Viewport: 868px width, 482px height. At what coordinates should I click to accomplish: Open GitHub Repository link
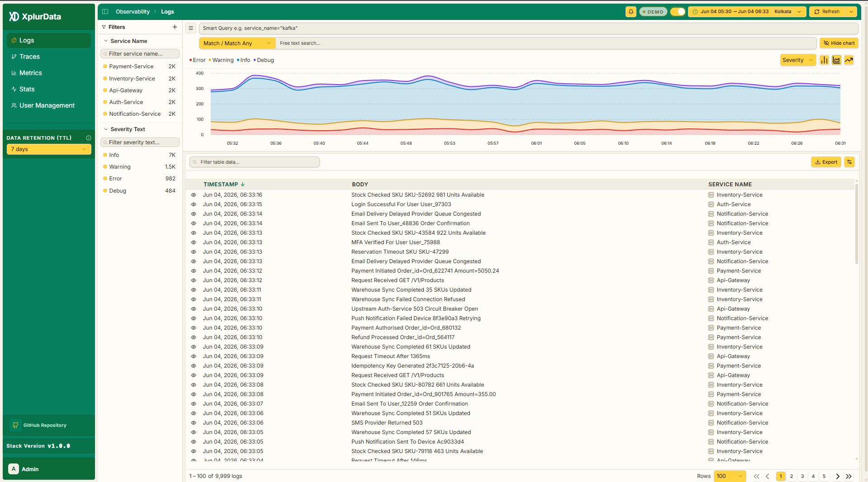45,425
